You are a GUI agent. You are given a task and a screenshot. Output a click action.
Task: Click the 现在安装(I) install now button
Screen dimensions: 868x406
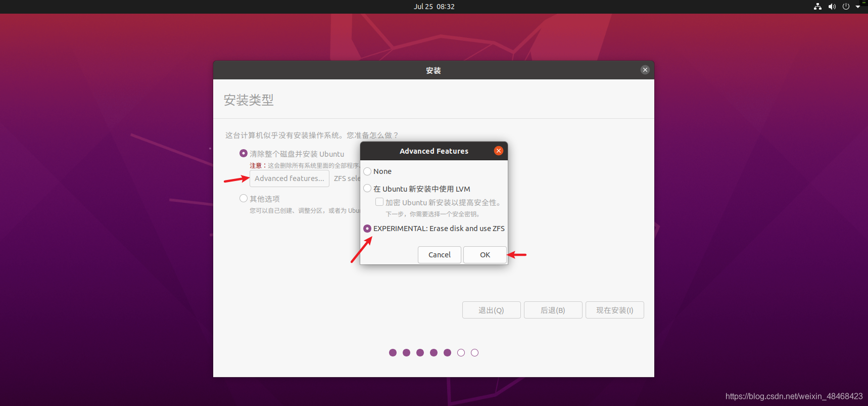coord(615,310)
